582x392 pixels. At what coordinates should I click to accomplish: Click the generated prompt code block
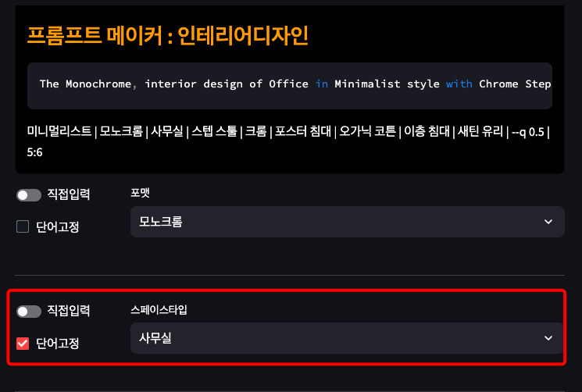(290, 86)
